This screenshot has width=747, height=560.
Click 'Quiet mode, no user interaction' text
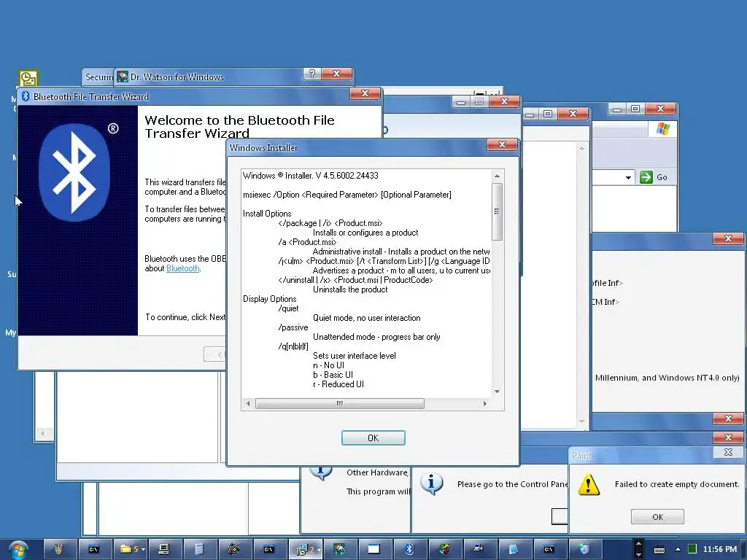point(366,318)
